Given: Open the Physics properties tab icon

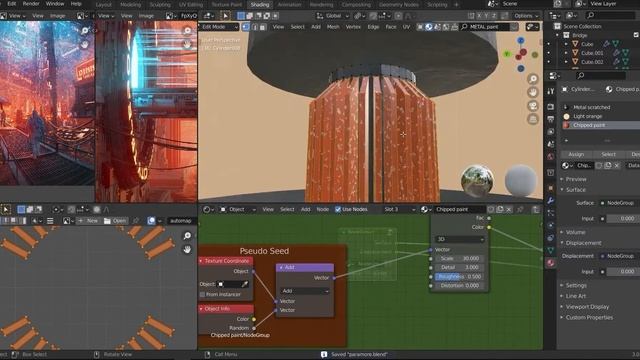Looking at the screenshot, I should coord(551,225).
